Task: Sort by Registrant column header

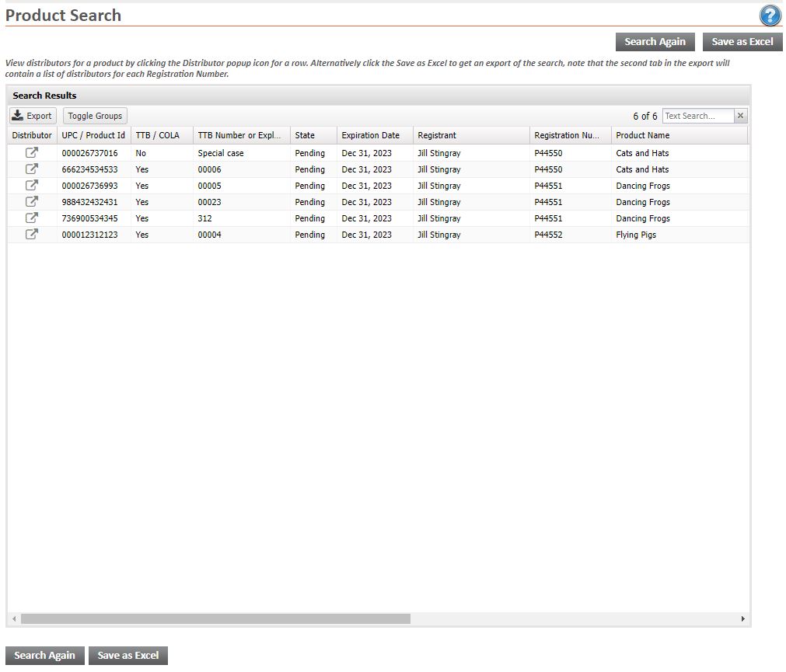Action: 471,135
